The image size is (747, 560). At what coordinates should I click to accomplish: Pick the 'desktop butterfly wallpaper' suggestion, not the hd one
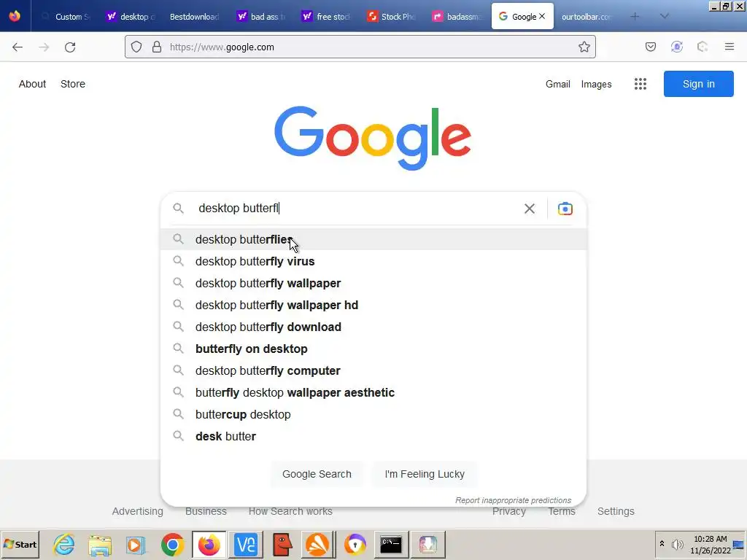(x=373, y=284)
